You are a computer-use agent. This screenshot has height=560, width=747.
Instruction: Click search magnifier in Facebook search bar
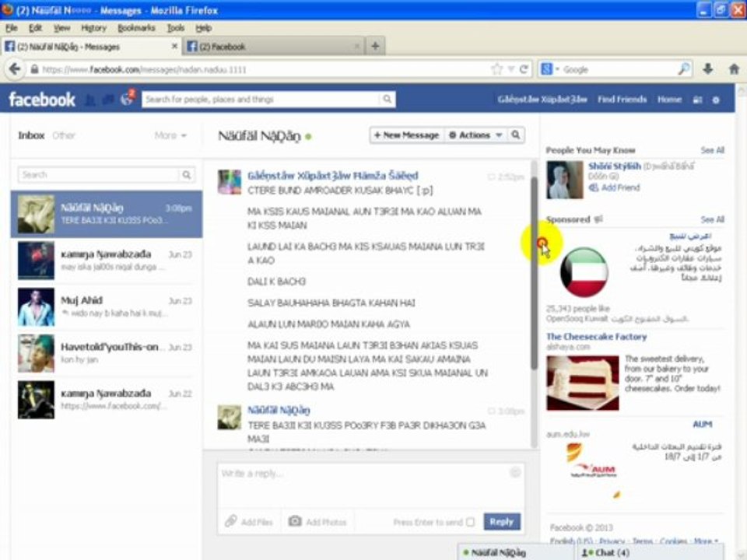click(x=387, y=99)
